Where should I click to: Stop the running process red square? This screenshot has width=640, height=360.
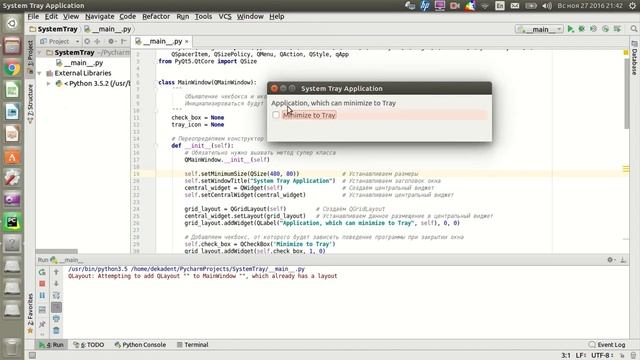pyautogui.click(x=42, y=283)
